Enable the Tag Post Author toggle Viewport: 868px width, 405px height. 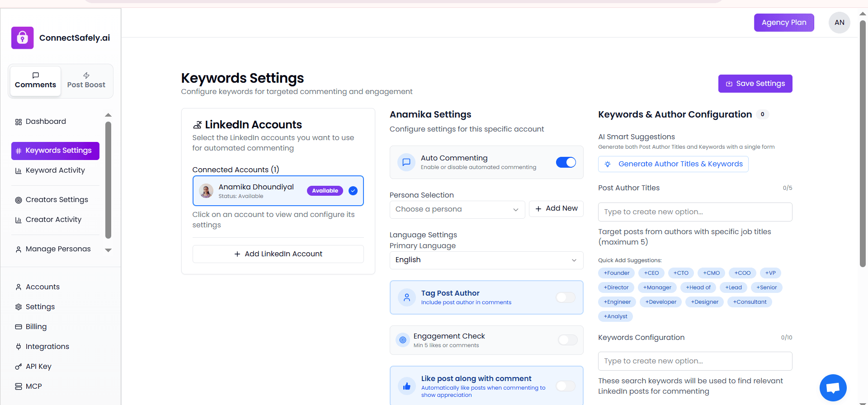[x=566, y=297]
